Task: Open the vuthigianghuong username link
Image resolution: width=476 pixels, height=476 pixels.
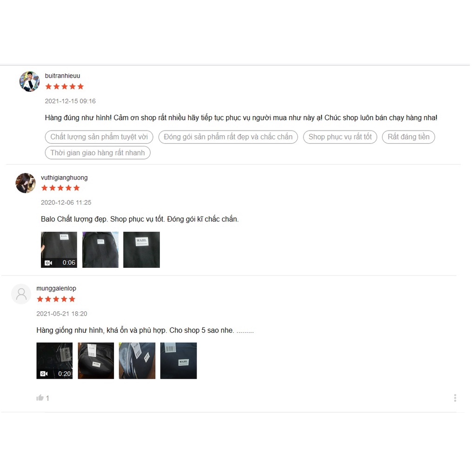Action: coord(64,178)
